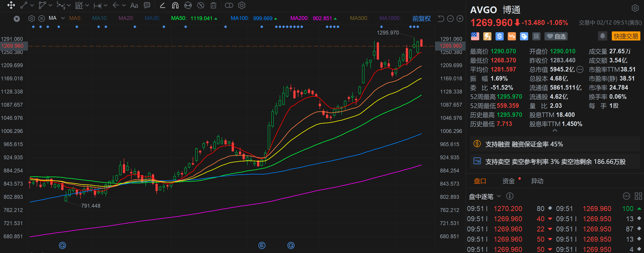Open Fibonacci tool dropdown arrow

[x=87, y=5]
